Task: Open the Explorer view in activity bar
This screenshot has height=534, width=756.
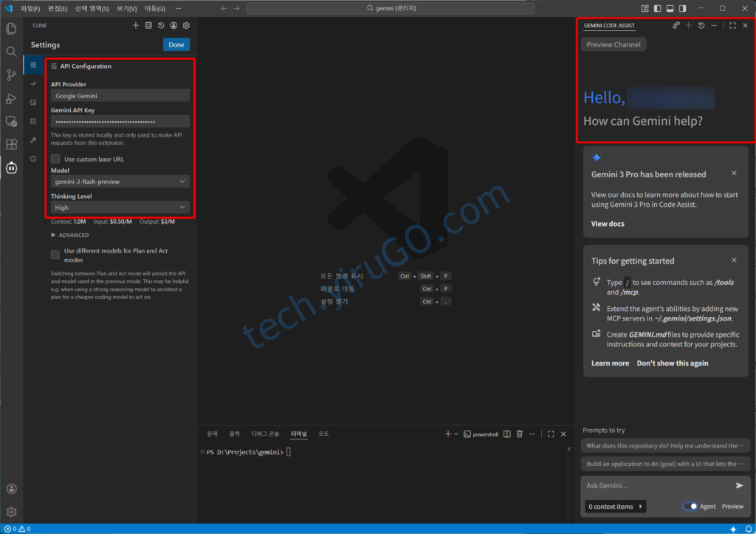Action: [11, 29]
